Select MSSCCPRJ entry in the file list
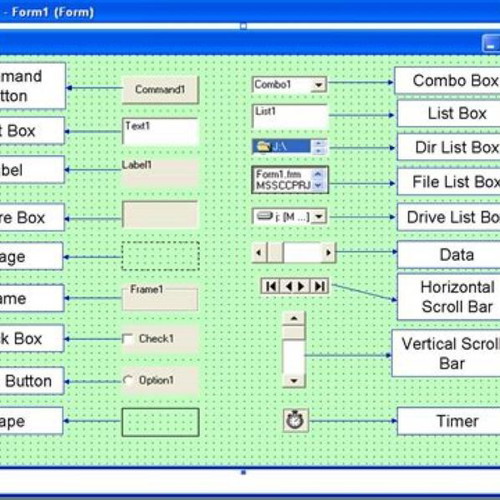The image size is (500, 500). [283, 185]
